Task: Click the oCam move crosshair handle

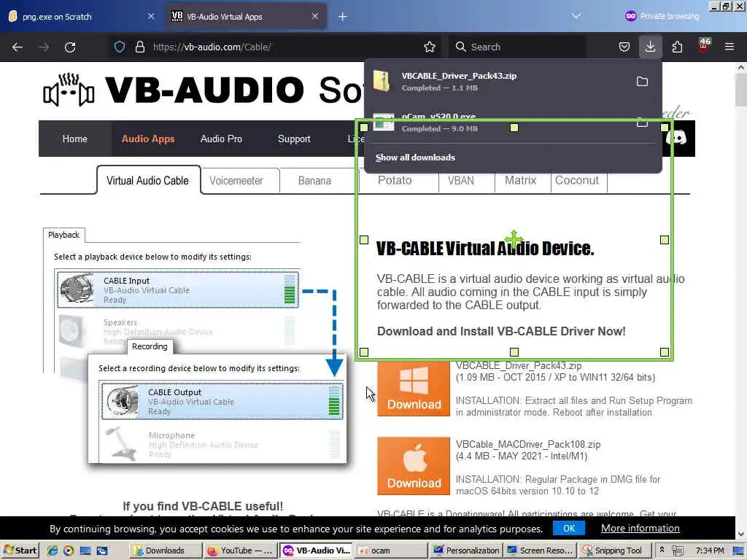Action: [514, 238]
